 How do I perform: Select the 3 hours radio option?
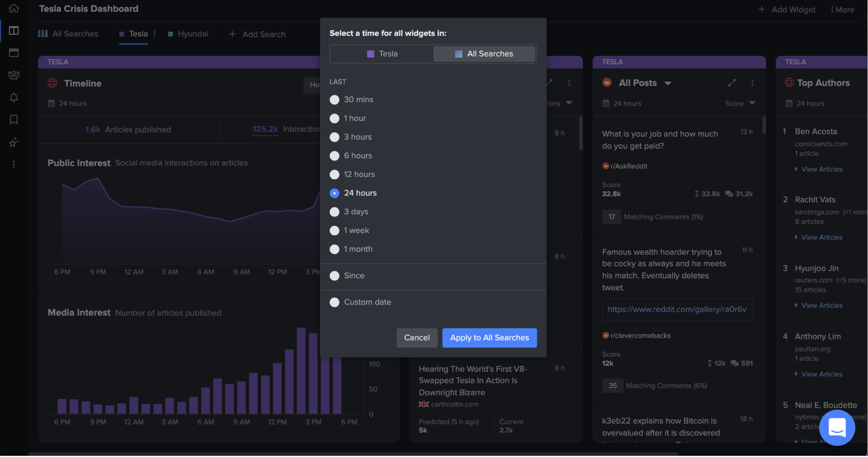pyautogui.click(x=335, y=137)
